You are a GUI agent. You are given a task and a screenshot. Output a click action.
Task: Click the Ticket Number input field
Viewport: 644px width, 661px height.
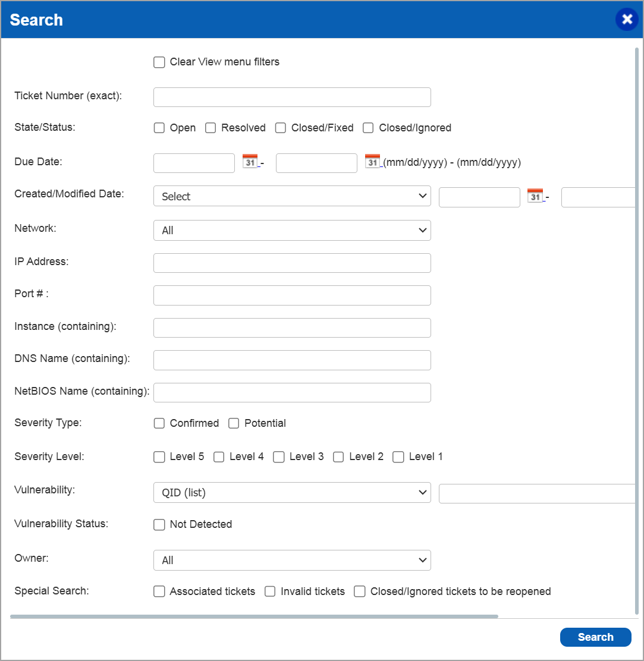[292, 97]
